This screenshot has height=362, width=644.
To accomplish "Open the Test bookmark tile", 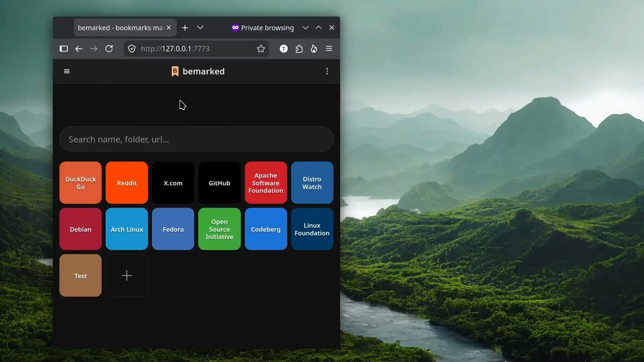I will pyautogui.click(x=80, y=276).
